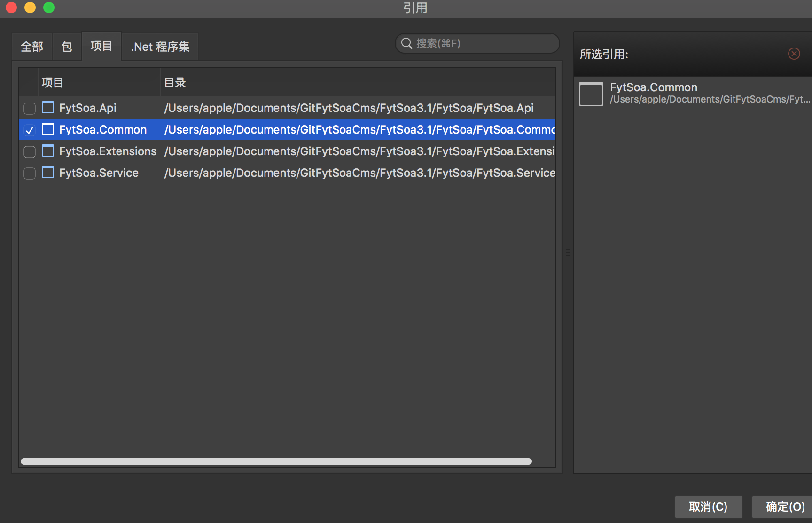Remove selected references with red X icon
This screenshot has height=523, width=812.
[x=794, y=54]
